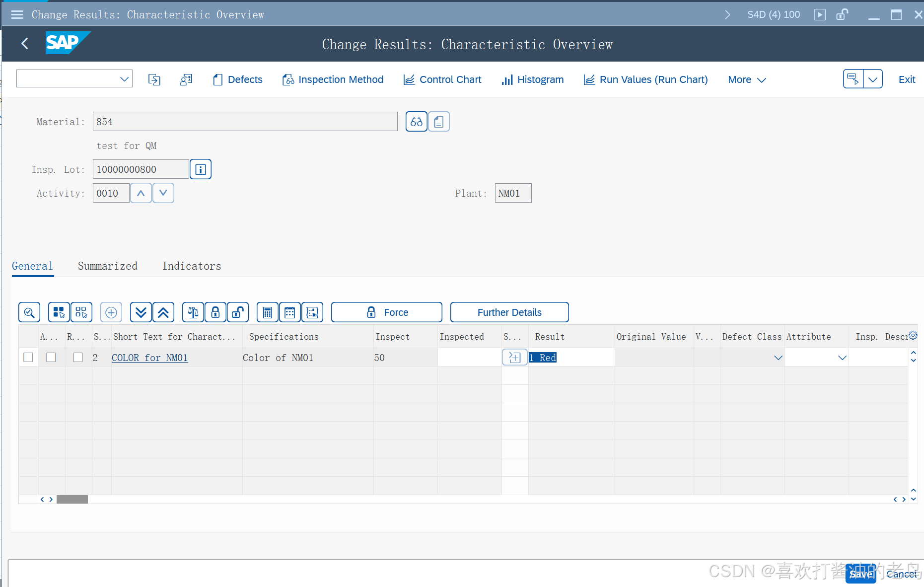Tick the first checkbox in the characteristic row

click(x=28, y=357)
